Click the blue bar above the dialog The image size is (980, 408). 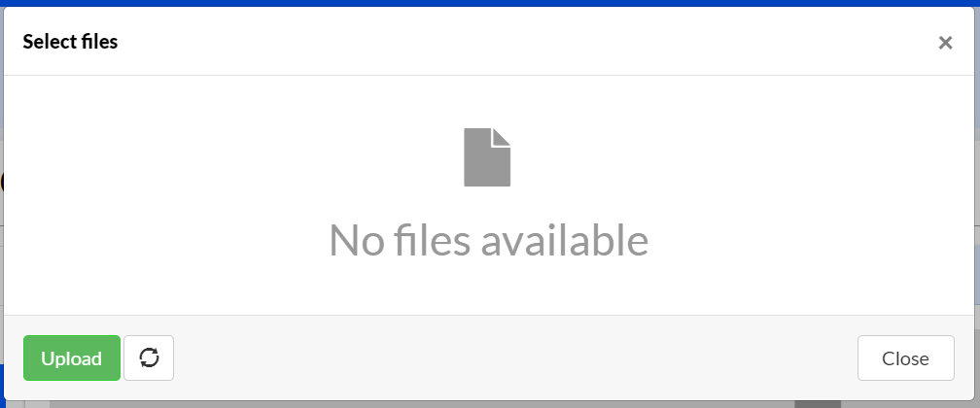(x=490, y=3)
